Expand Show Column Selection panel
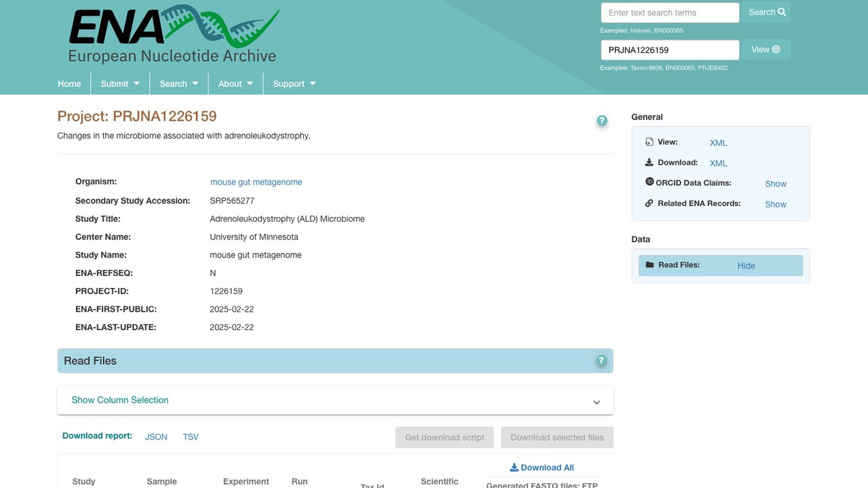Viewport: 868px width, 488px height. click(x=335, y=401)
